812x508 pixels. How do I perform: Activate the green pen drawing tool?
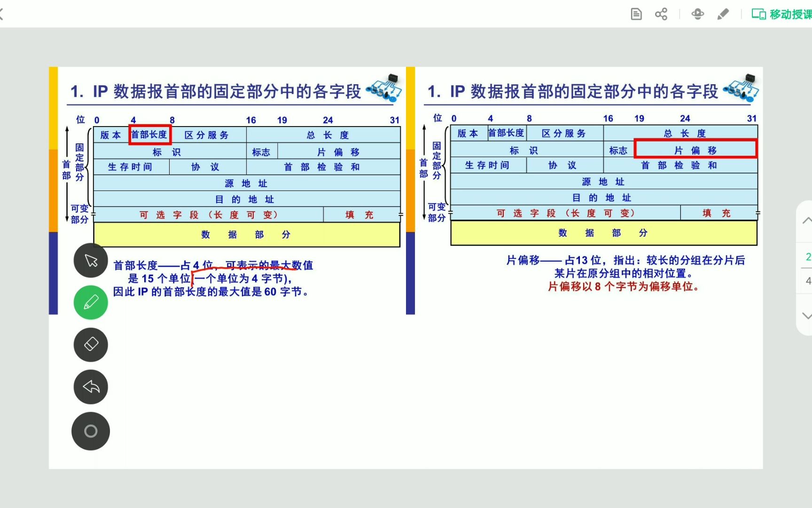(91, 302)
